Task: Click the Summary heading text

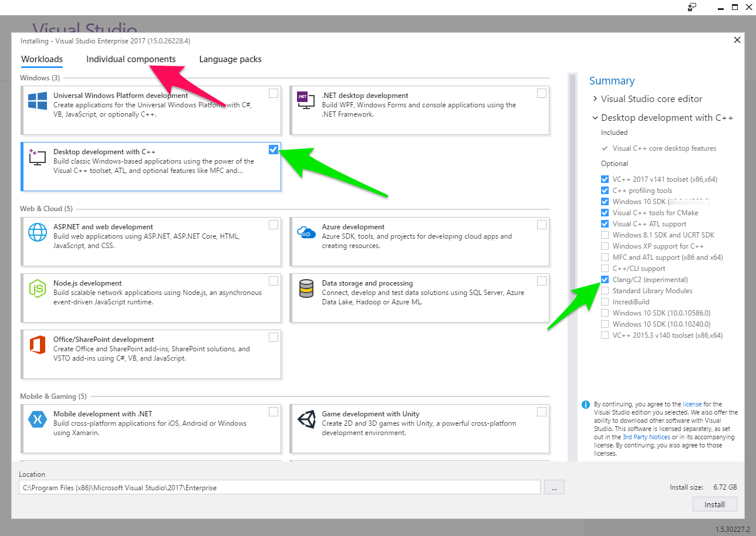Action: [612, 81]
